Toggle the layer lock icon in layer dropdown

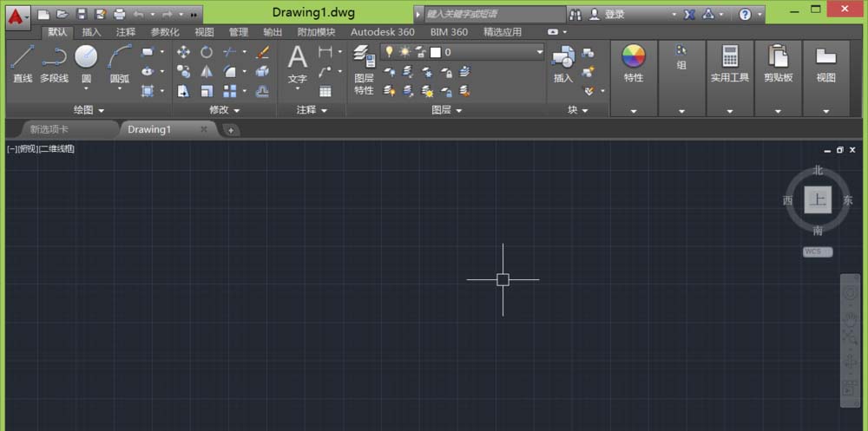(420, 53)
